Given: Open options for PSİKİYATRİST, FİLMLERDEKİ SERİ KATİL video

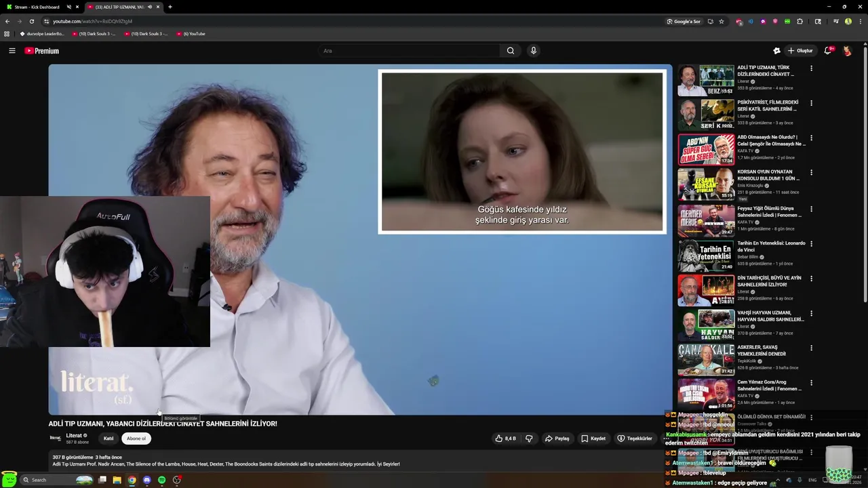Looking at the screenshot, I should point(811,103).
